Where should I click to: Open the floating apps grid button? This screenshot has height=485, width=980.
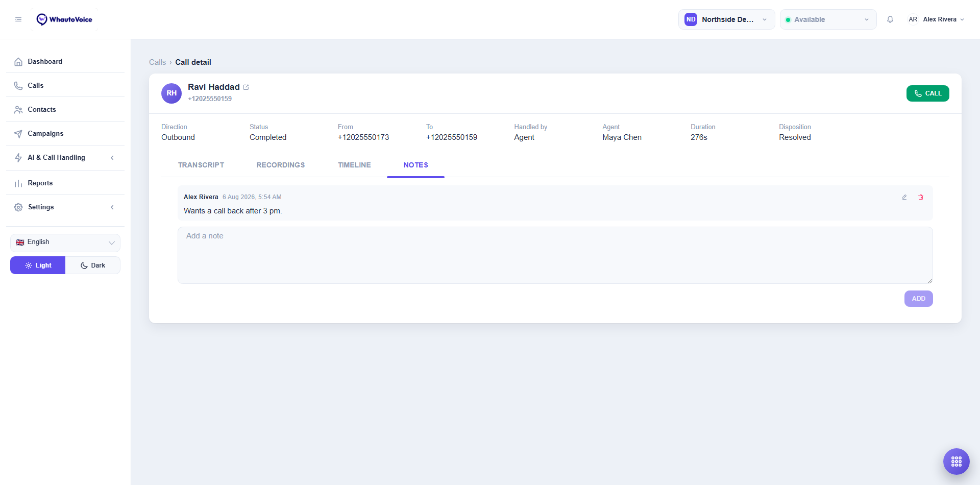(x=957, y=462)
